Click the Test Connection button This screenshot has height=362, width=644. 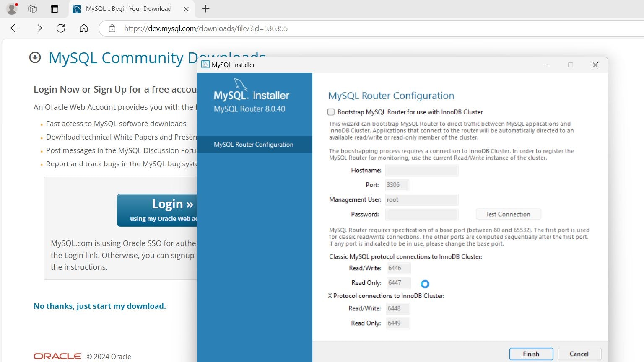click(508, 214)
